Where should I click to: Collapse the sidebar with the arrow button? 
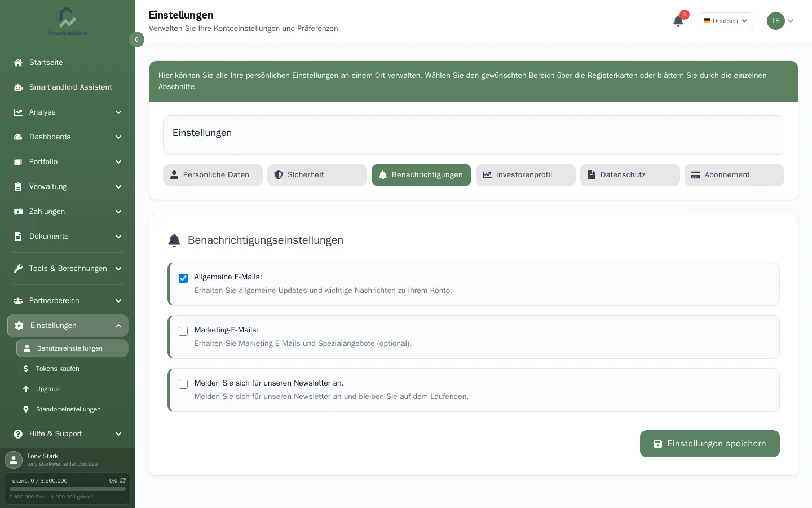pyautogui.click(x=136, y=40)
